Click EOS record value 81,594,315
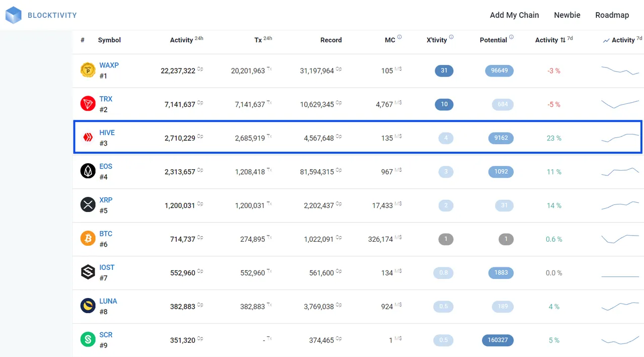644x357 pixels. coord(317,172)
